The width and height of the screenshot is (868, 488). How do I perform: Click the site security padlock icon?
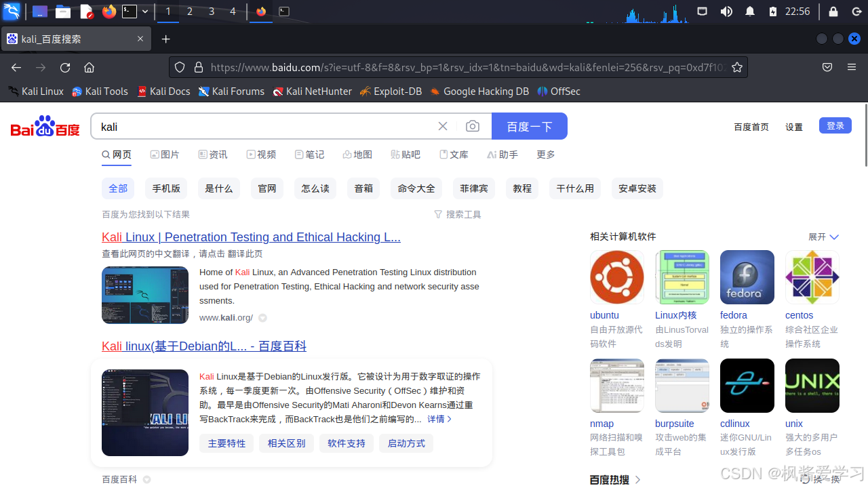[199, 67]
